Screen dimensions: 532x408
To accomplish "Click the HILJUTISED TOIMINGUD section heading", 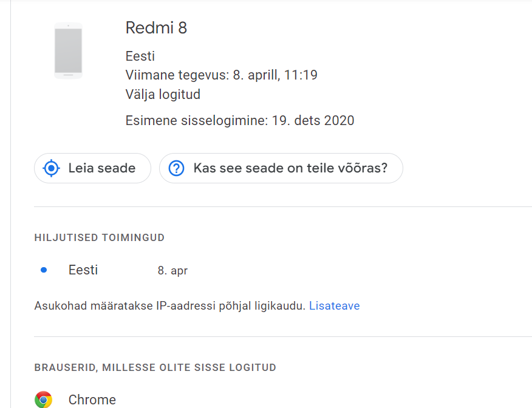I will tap(100, 237).
